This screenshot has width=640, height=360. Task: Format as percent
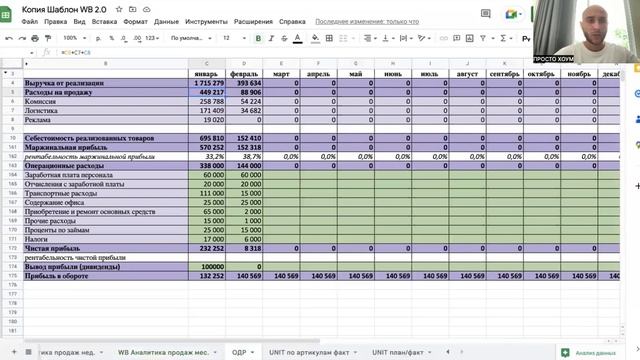tap(111, 38)
